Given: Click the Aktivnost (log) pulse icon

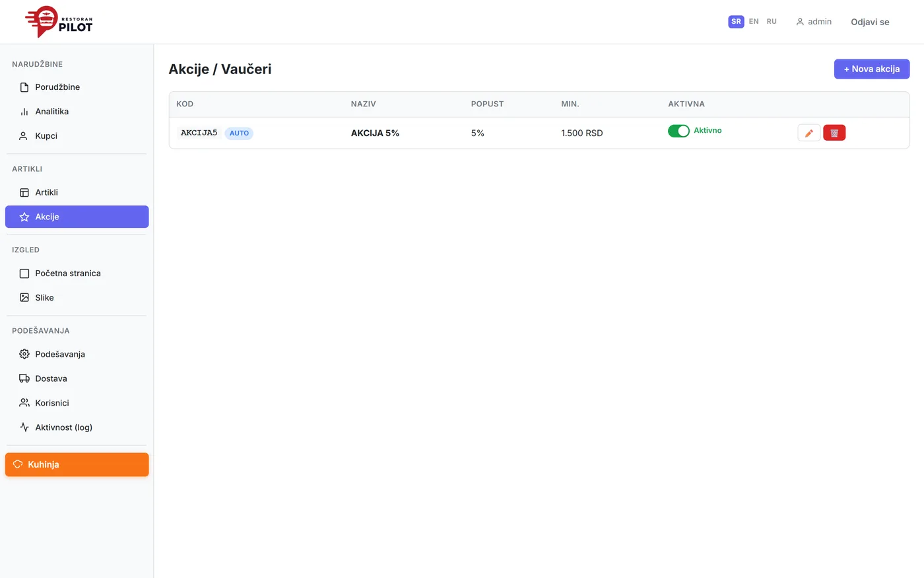Looking at the screenshot, I should tap(24, 427).
